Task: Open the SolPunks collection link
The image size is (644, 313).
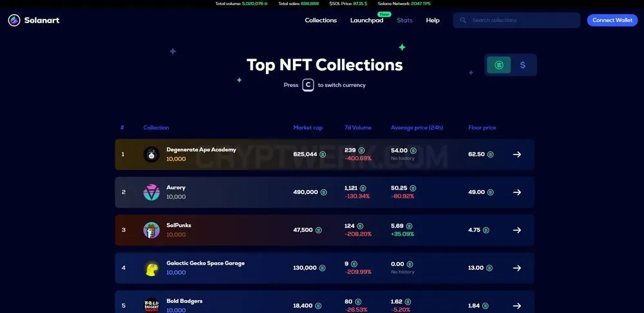Action: pyautogui.click(x=178, y=225)
